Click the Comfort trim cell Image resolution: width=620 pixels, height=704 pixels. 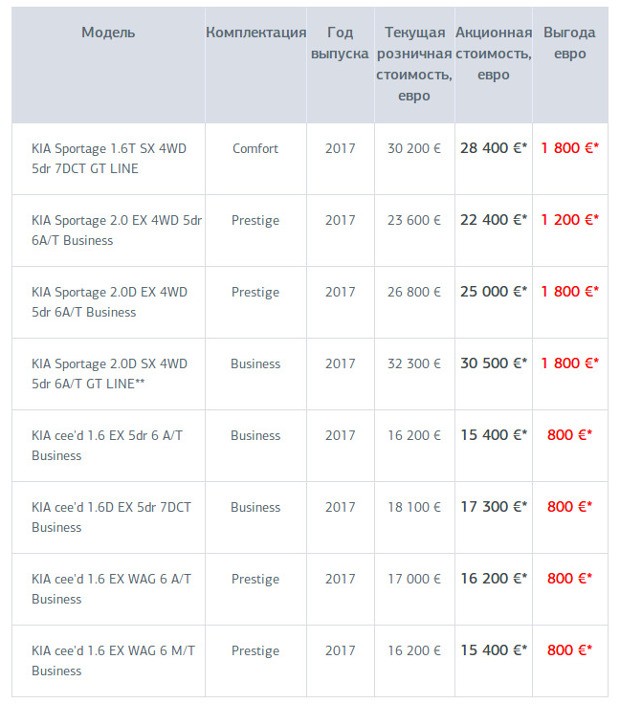click(x=255, y=149)
